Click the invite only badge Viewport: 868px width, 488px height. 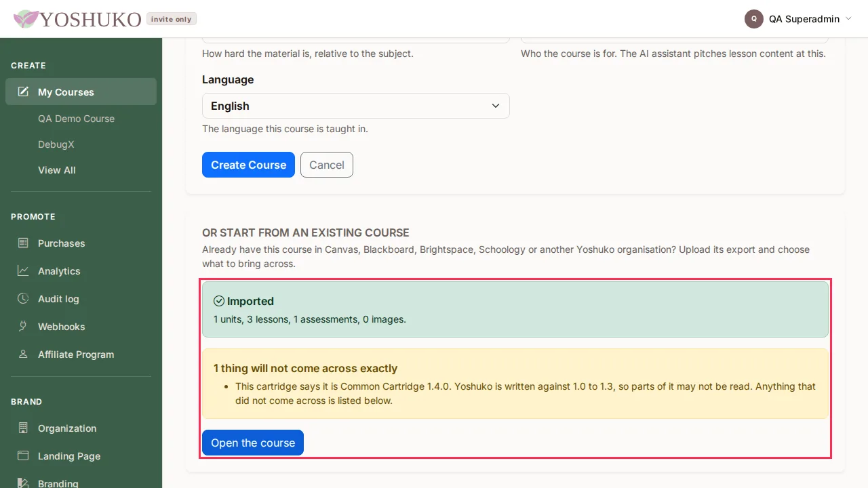[172, 19]
